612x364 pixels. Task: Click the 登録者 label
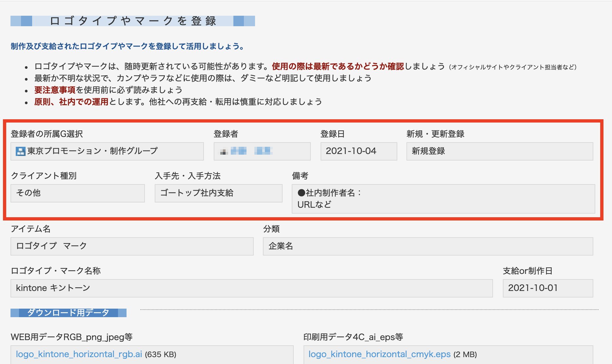[226, 134]
